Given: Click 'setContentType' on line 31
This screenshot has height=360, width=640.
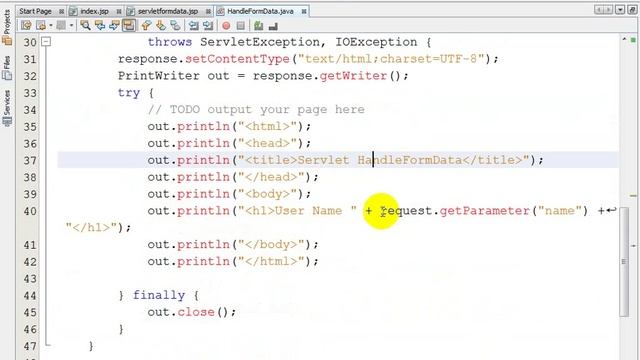Looking at the screenshot, I should (237, 59).
